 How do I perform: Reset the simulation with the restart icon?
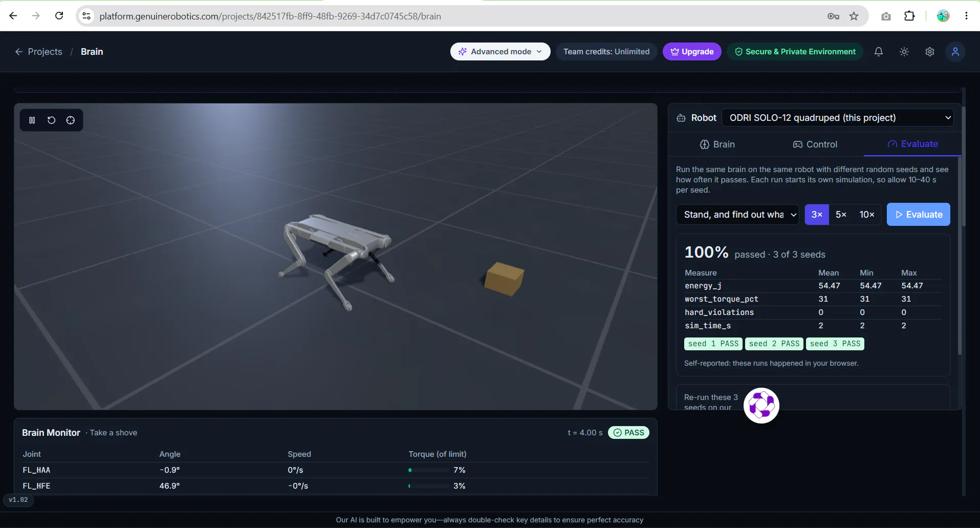click(x=51, y=120)
